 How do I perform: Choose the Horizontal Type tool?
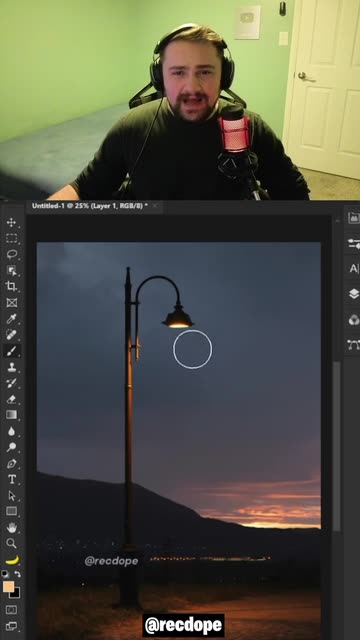pyautogui.click(x=11, y=479)
